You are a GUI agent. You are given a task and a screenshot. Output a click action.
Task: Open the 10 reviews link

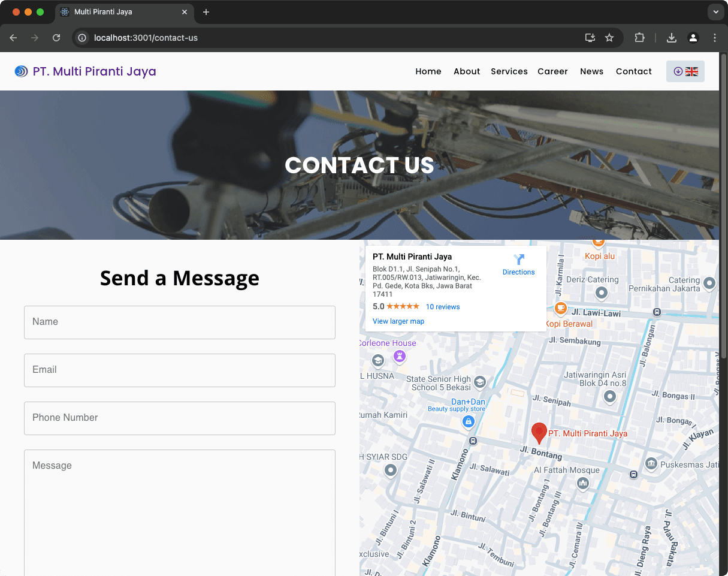point(443,307)
